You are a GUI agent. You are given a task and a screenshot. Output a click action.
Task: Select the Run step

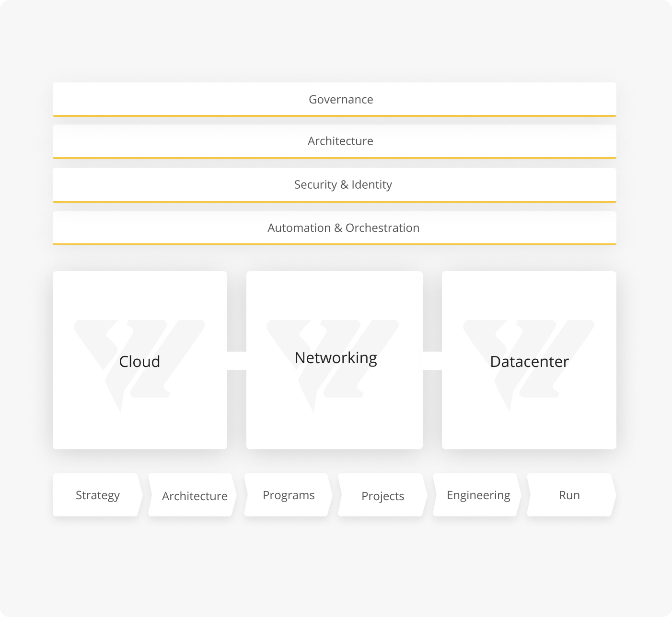coord(571,495)
